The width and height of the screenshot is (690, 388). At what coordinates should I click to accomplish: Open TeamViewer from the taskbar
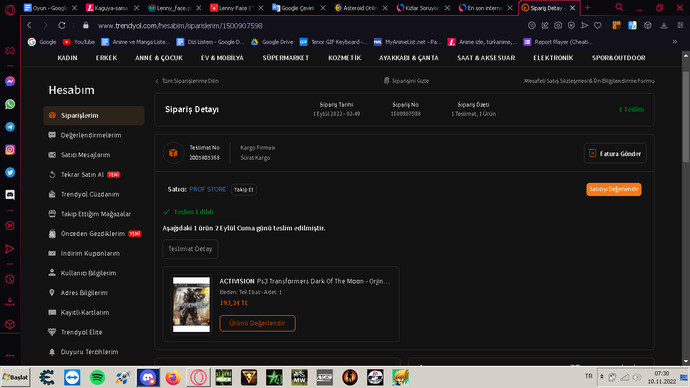(x=72, y=377)
